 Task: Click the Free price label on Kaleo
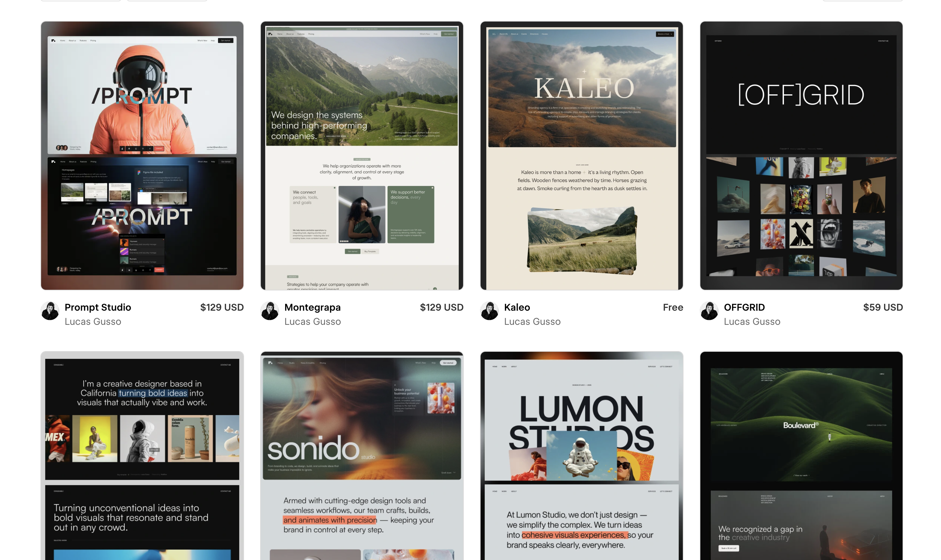click(673, 307)
